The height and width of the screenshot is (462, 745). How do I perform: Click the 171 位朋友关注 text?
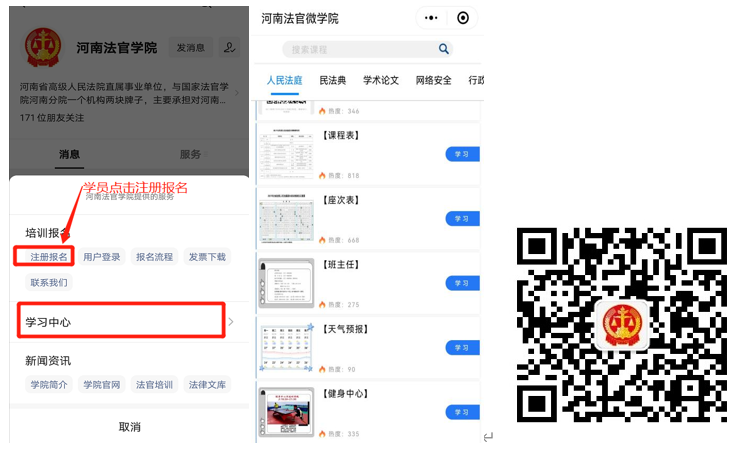(x=52, y=118)
